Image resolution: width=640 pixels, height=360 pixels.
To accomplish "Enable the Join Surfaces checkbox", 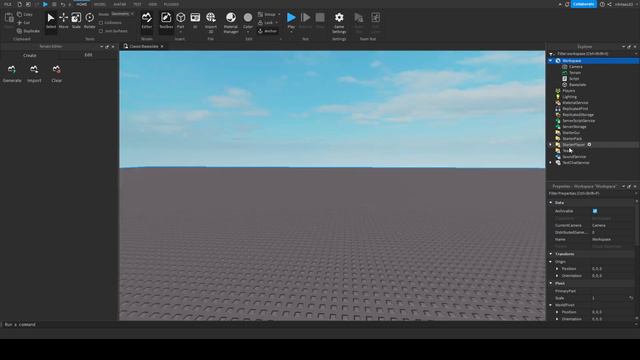I will 101,31.
